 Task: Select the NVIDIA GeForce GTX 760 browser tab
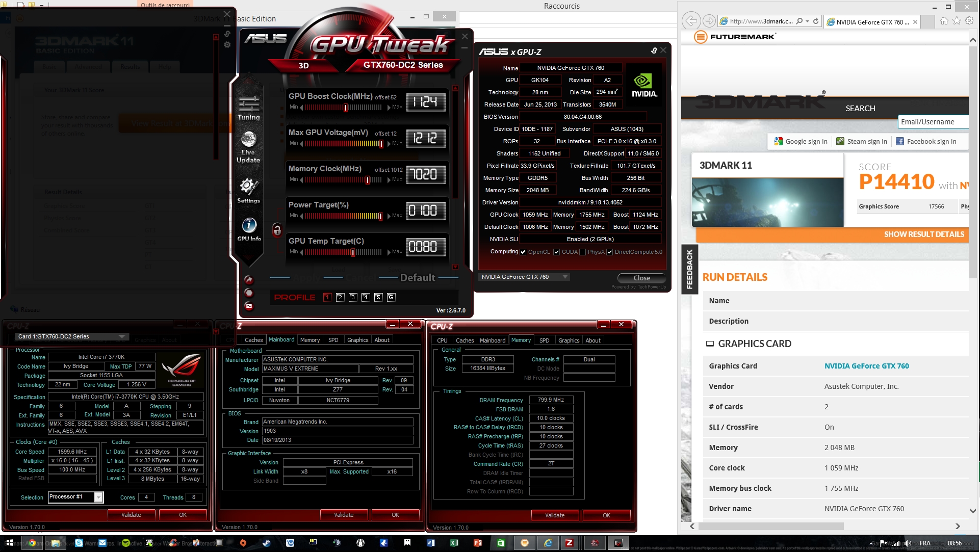coord(872,22)
